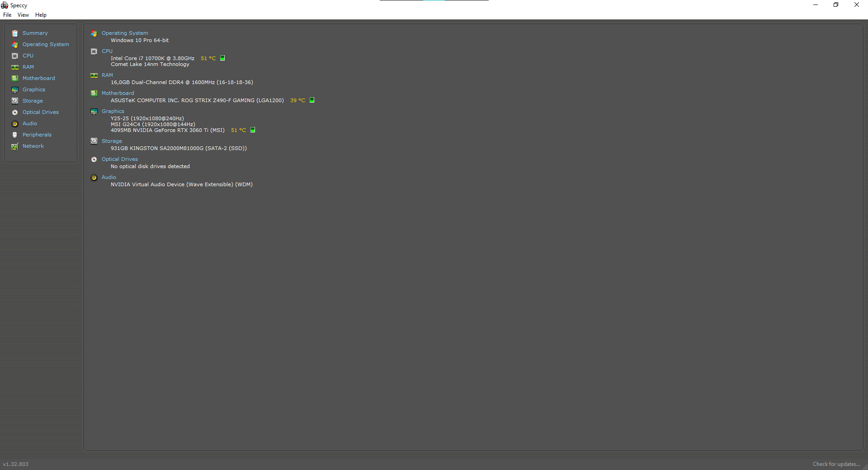This screenshot has width=868, height=470.
Task: Open the Graphics heading link in summary
Action: [113, 111]
